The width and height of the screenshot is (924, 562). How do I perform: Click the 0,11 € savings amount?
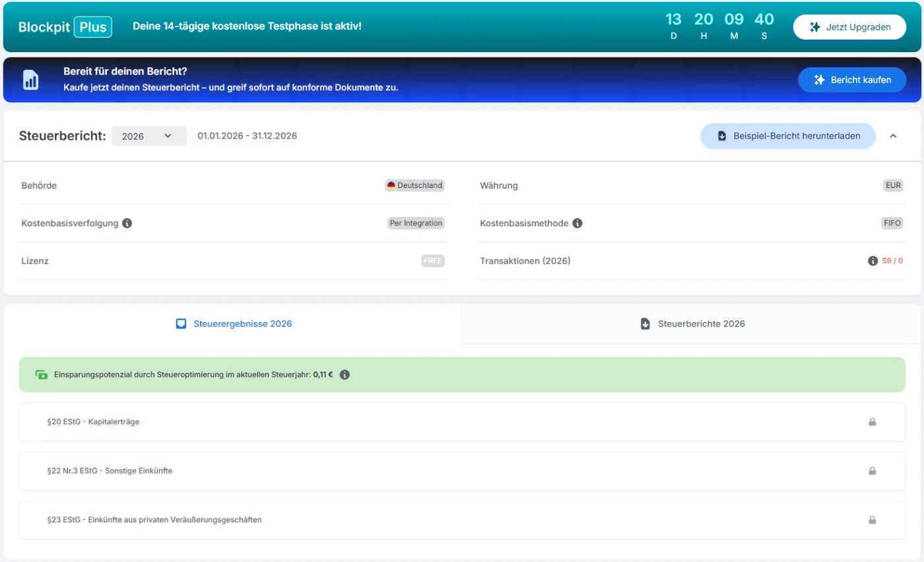pos(323,375)
